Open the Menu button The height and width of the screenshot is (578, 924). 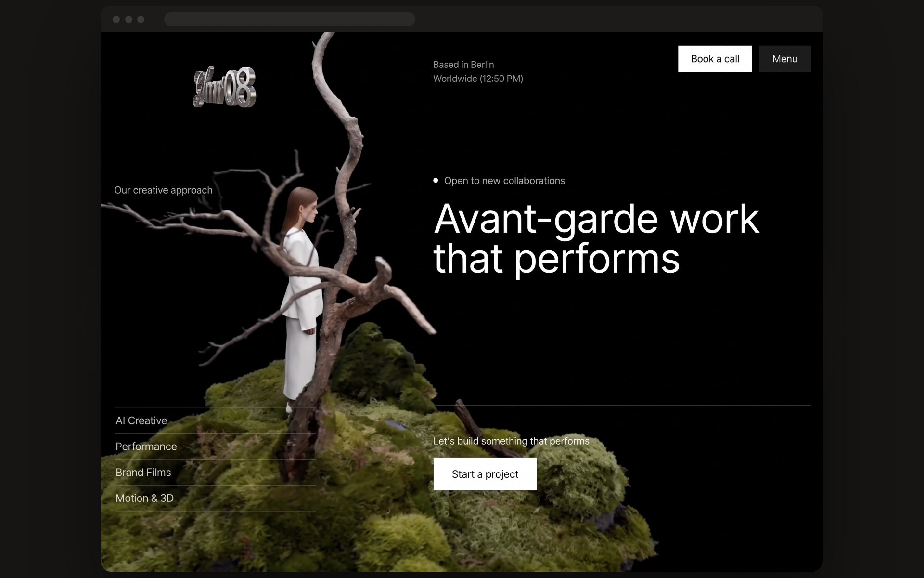784,59
